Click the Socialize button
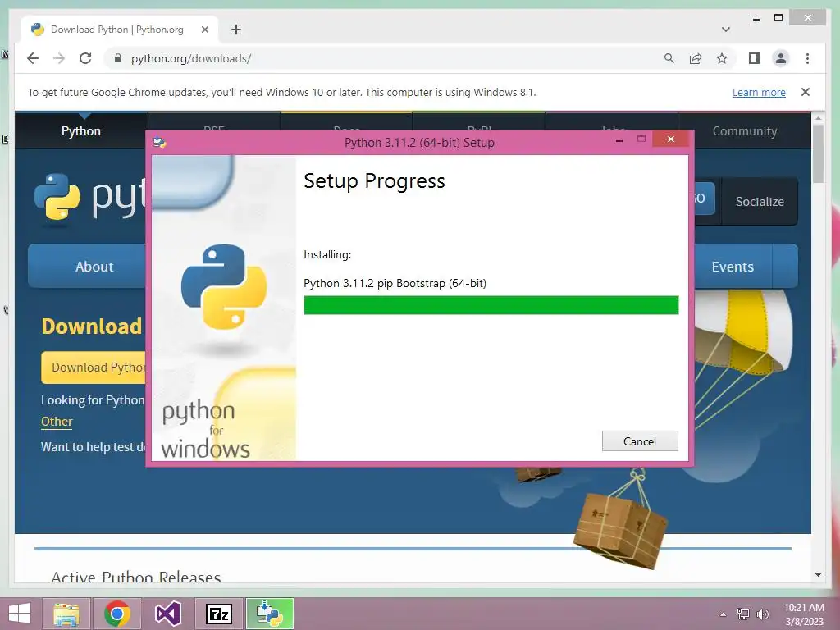This screenshot has height=630, width=840. pyautogui.click(x=760, y=202)
